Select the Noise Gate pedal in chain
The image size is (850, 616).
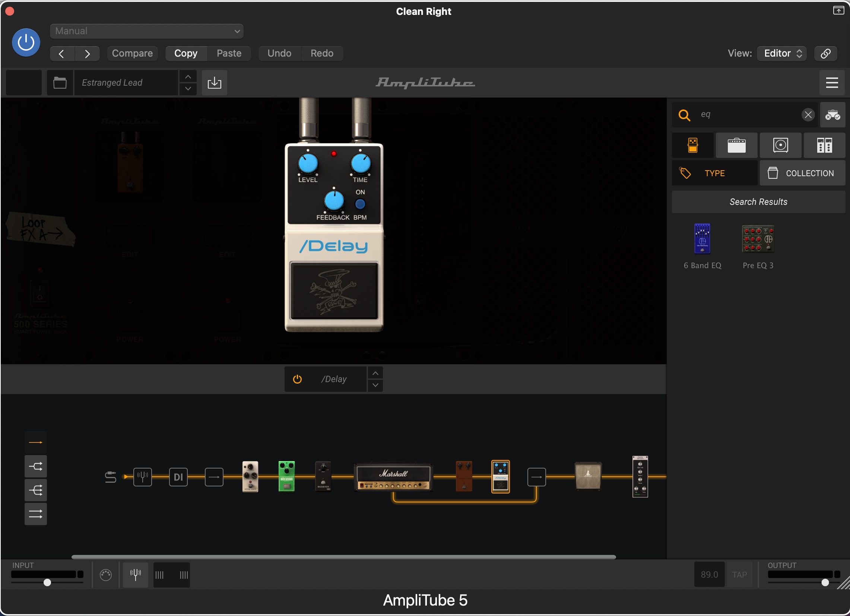pos(250,477)
